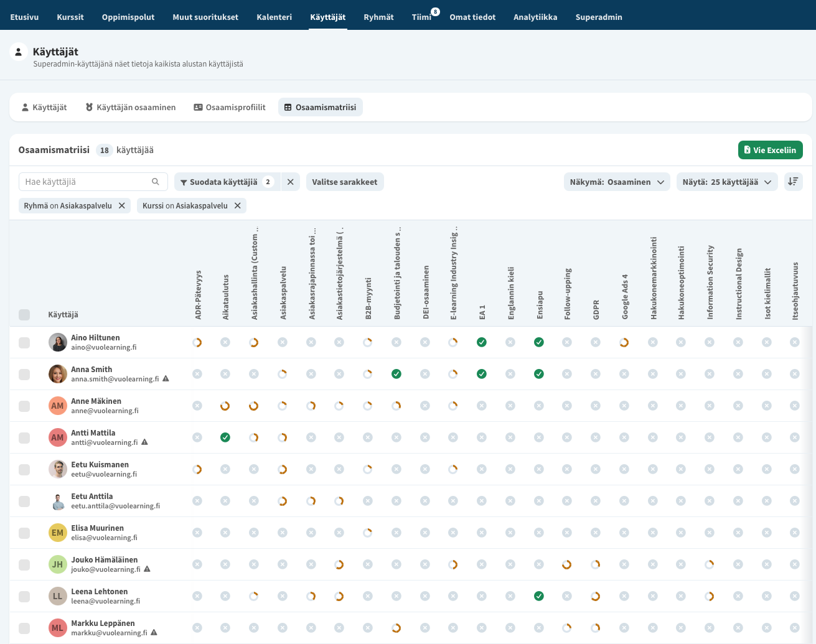Open the Näkymä: Osaaminen dropdown
This screenshot has height=644, width=816.
point(617,182)
